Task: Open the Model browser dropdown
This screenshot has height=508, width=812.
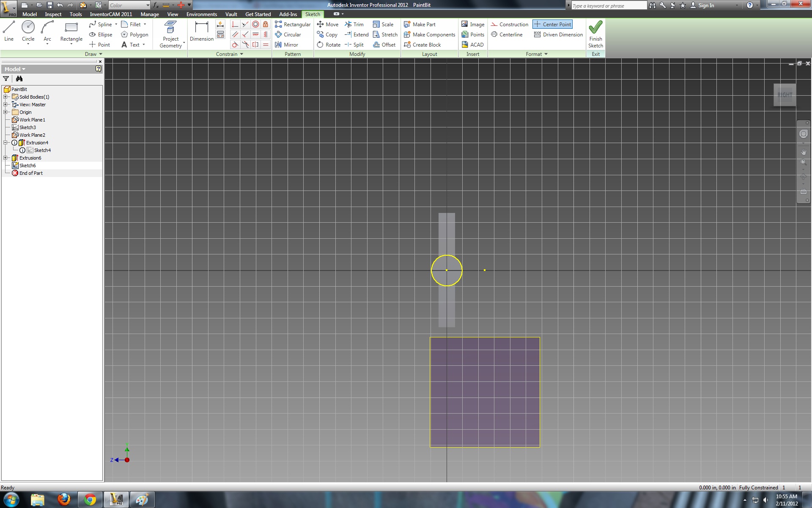Action: 15,69
